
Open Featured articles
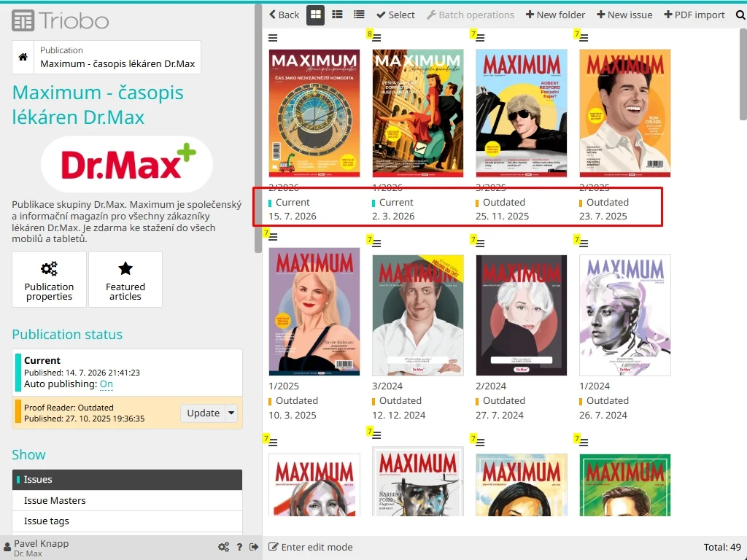click(x=125, y=279)
